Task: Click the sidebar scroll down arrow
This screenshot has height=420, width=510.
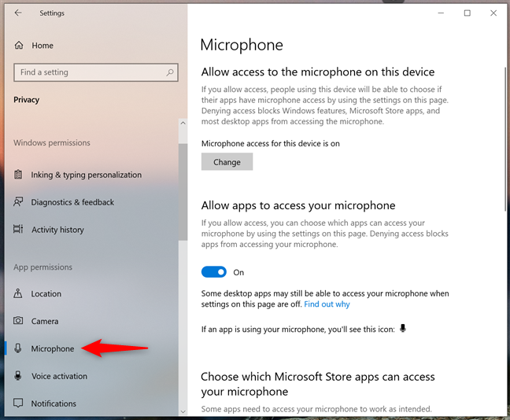Action: (183, 411)
